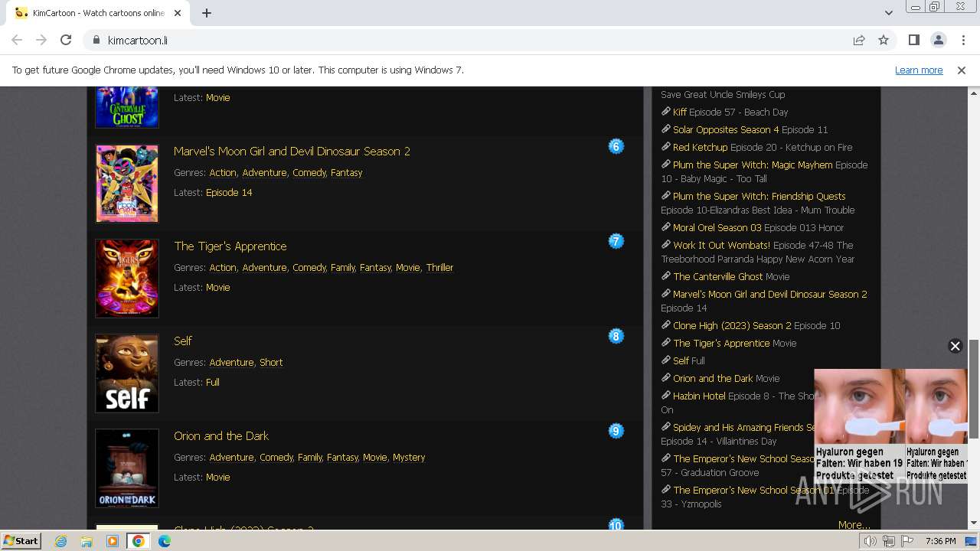Open a new tab with the plus icon
980x551 pixels.
click(207, 13)
